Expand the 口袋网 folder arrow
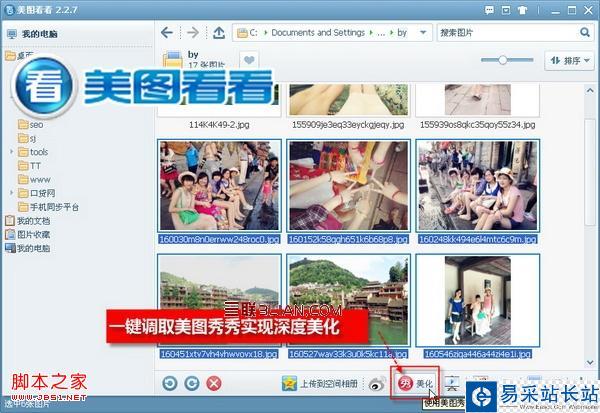The image size is (600, 413). click(x=11, y=193)
